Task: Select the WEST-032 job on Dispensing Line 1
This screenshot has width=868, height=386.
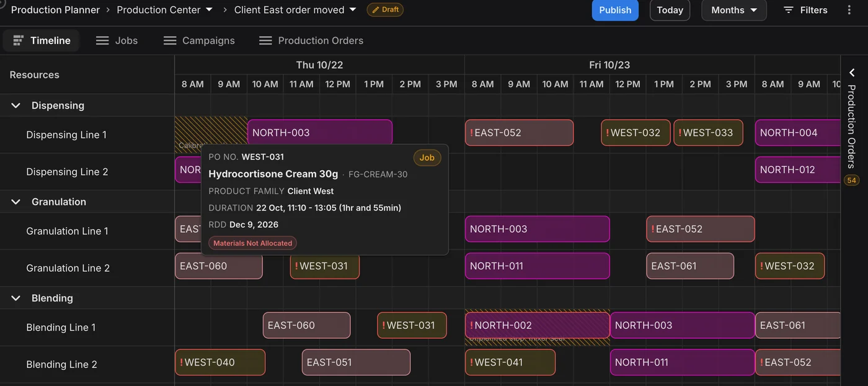Action: (635, 133)
